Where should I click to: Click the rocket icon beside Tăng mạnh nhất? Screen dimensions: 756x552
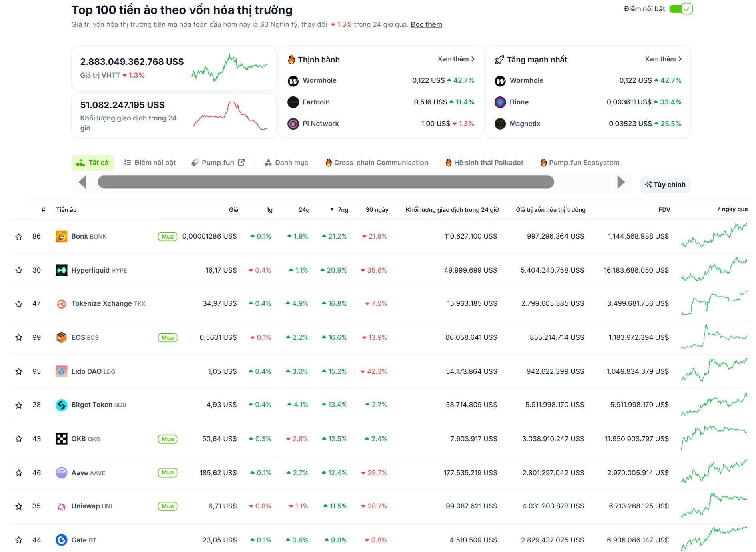(x=499, y=60)
